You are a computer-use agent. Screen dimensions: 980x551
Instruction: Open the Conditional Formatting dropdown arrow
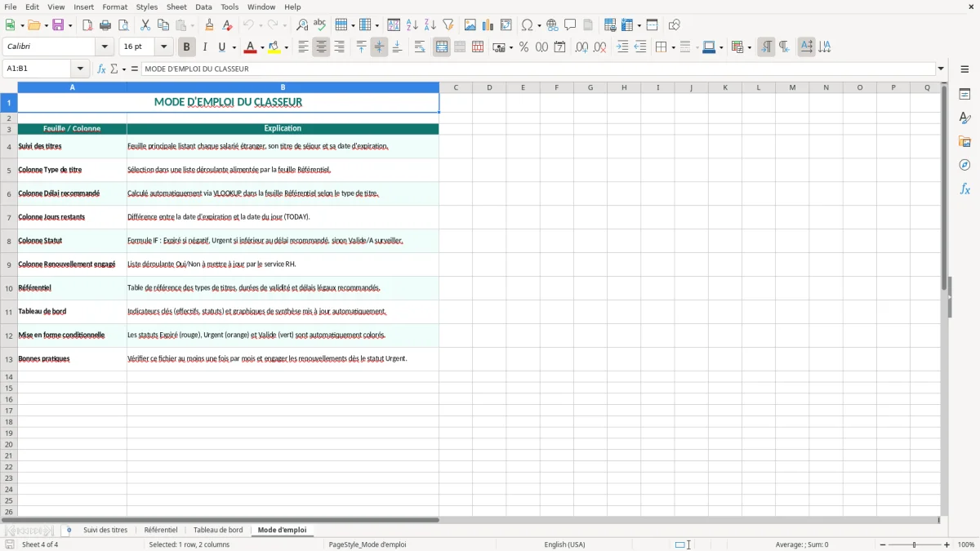coord(749,48)
